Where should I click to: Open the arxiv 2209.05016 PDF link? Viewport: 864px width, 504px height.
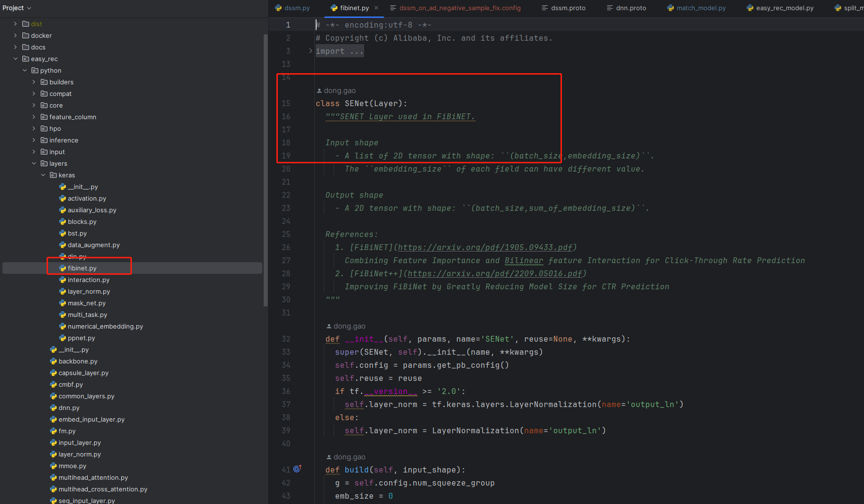click(495, 274)
